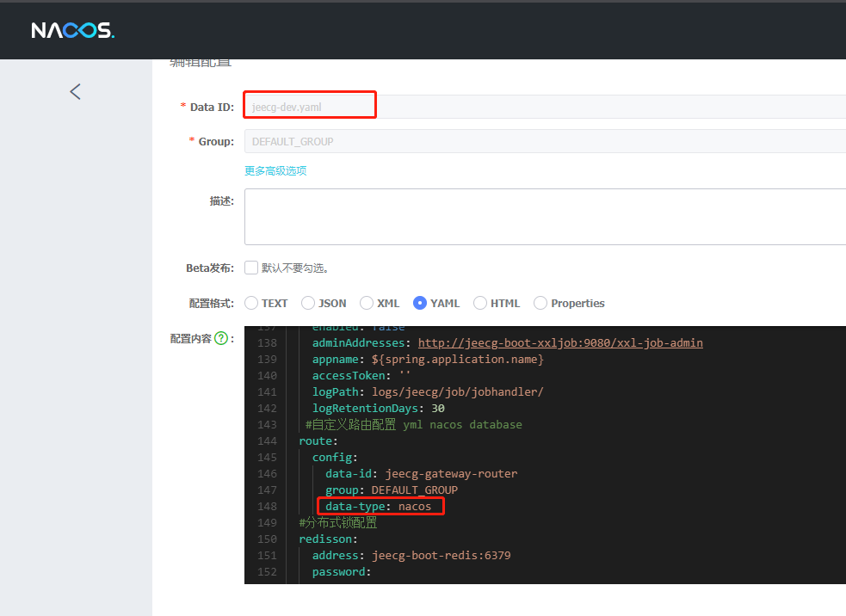Screen dimensions: 846x616
Task: Select the TEXT format radio button
Action: 251,303
